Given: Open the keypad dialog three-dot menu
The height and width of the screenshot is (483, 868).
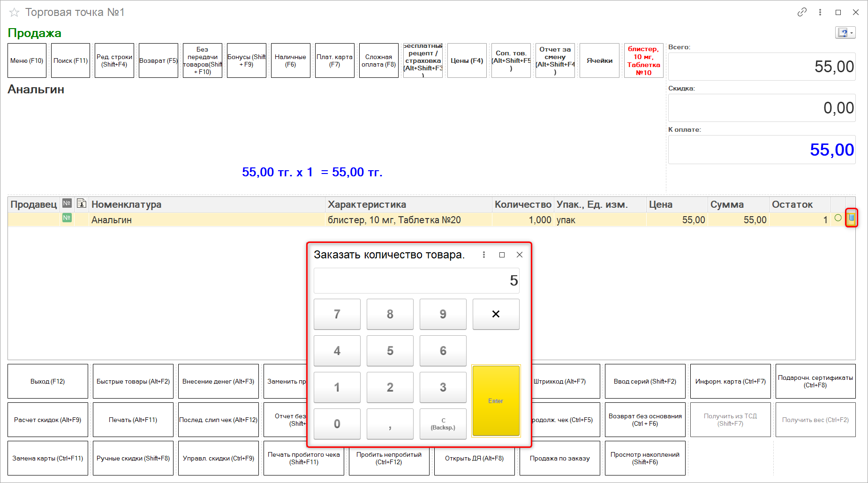Looking at the screenshot, I should click(484, 255).
